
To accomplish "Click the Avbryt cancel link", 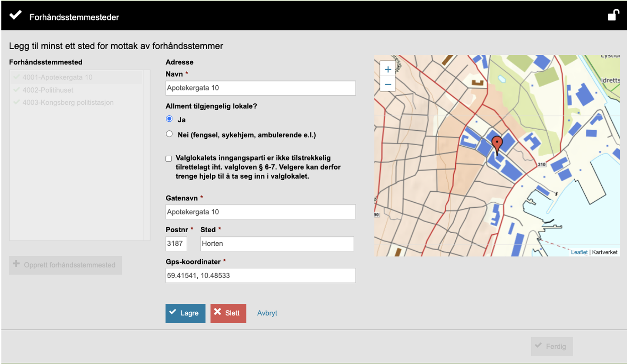I will pos(267,313).
